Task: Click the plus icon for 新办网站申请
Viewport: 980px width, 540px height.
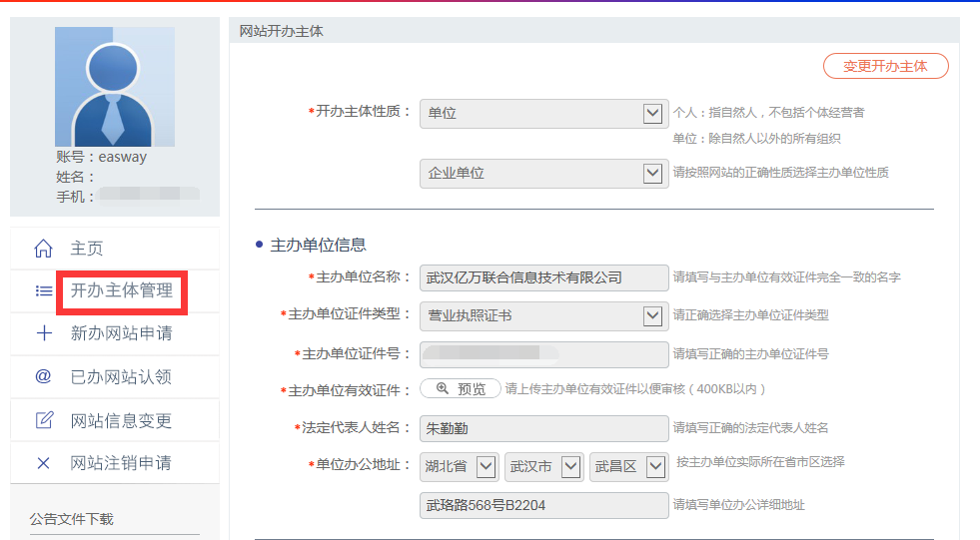Action: pyautogui.click(x=43, y=333)
